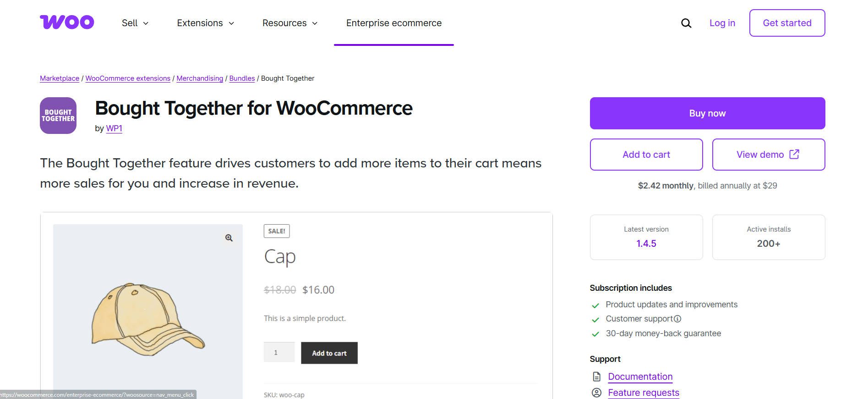Open the Merchandising breadcrumb category
Image resolution: width=868 pixels, height=399 pixels.
[x=199, y=78]
